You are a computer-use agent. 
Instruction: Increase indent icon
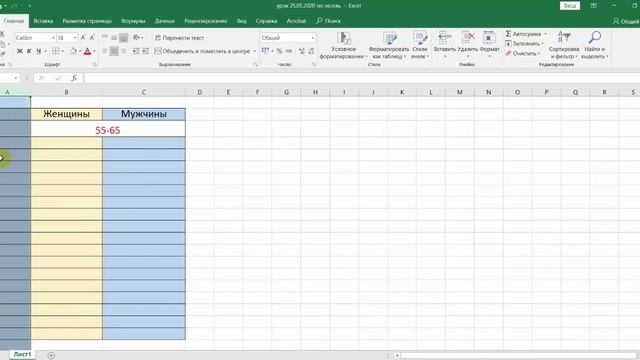145,51
